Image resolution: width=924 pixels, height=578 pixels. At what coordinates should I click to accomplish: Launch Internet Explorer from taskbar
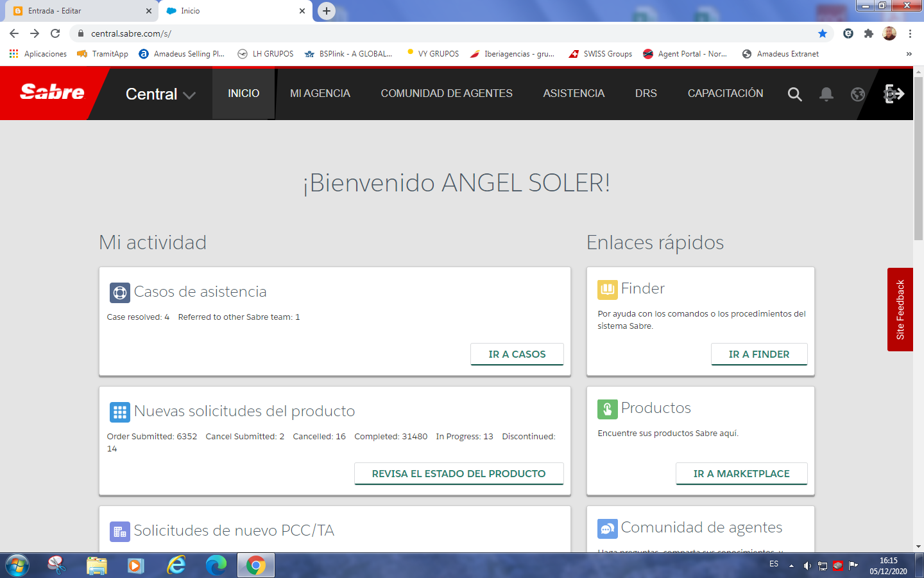click(176, 565)
